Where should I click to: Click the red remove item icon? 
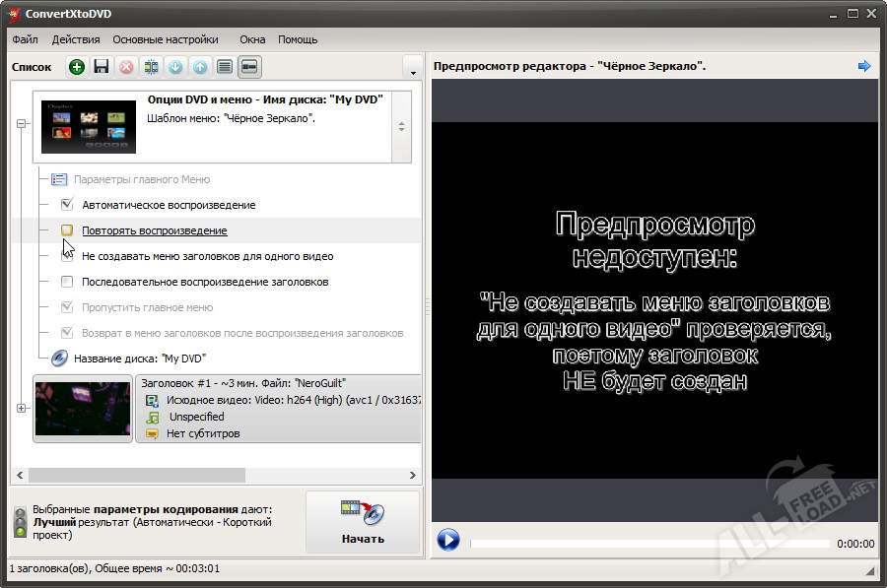coord(126,67)
